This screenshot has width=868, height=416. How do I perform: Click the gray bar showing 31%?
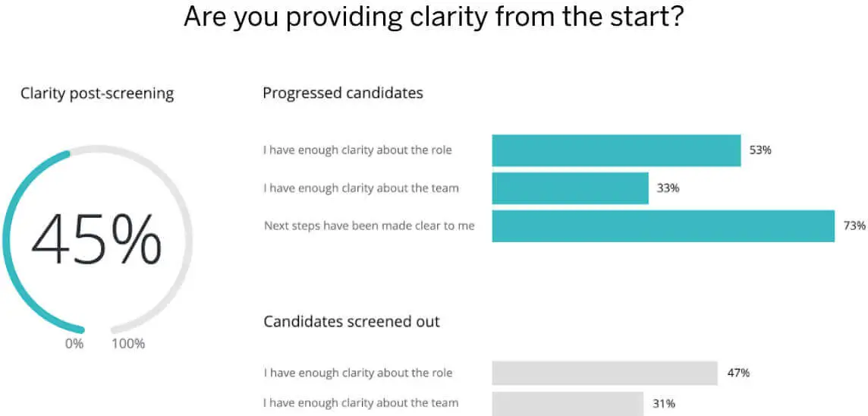pos(567,404)
